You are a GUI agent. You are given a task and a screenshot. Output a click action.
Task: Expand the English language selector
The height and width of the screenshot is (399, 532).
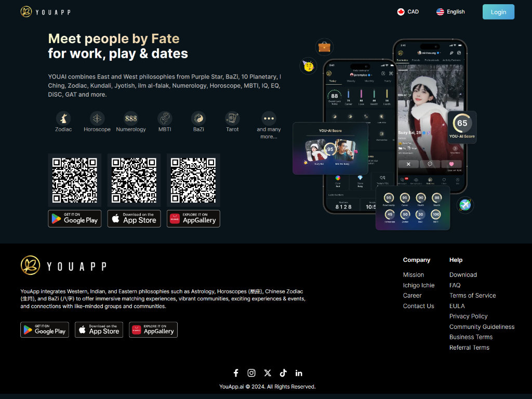450,11
